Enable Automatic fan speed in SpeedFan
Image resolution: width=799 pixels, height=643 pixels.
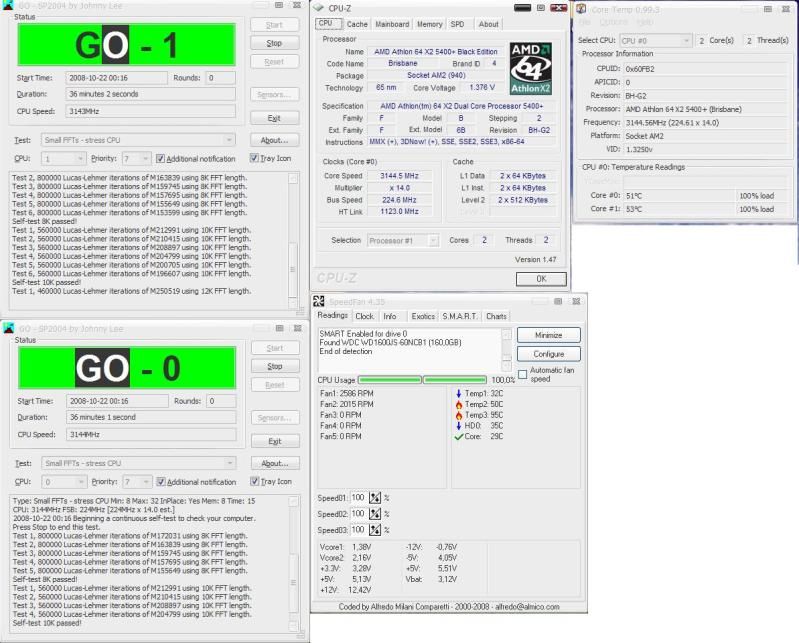click(x=522, y=374)
